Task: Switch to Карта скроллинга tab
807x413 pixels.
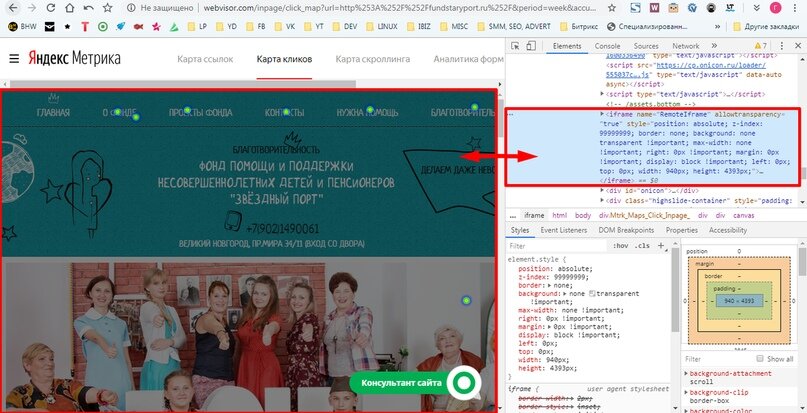Action: (x=373, y=59)
